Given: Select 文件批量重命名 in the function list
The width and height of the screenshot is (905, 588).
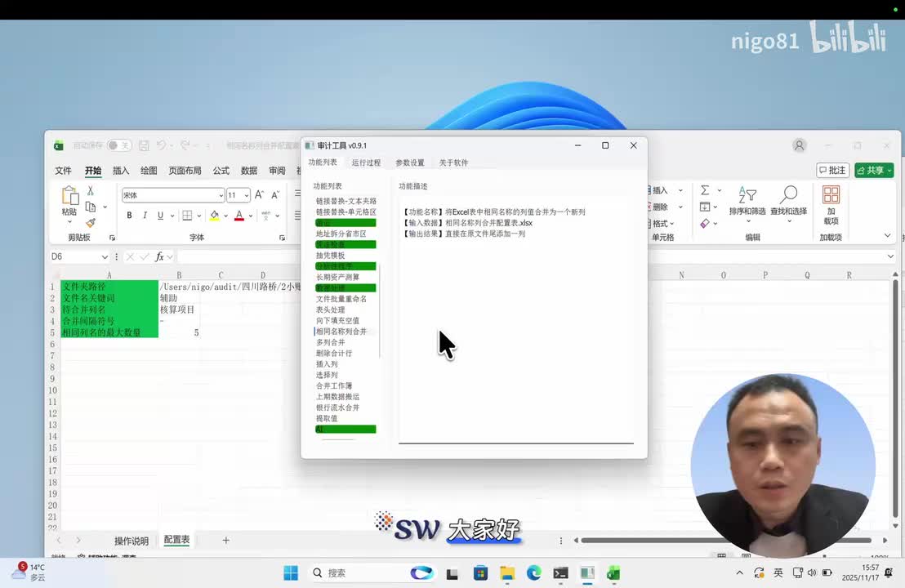Looking at the screenshot, I should (x=341, y=299).
